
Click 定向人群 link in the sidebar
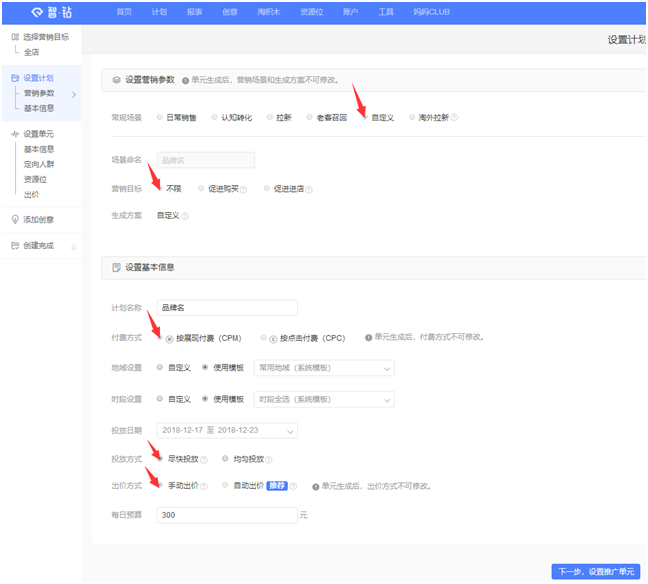point(39,164)
